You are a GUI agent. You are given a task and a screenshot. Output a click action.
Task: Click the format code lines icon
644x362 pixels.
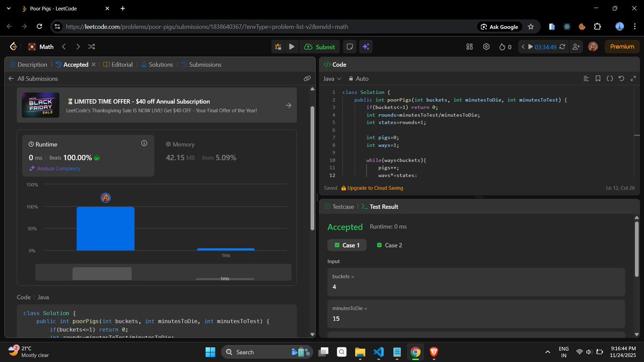point(586,78)
